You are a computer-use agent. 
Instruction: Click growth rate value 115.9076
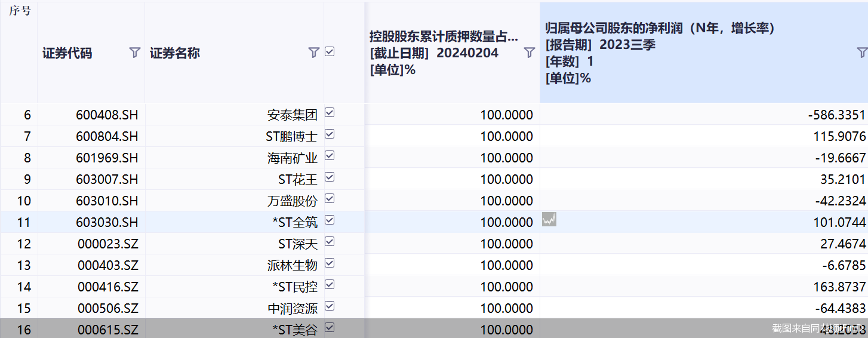click(x=839, y=136)
